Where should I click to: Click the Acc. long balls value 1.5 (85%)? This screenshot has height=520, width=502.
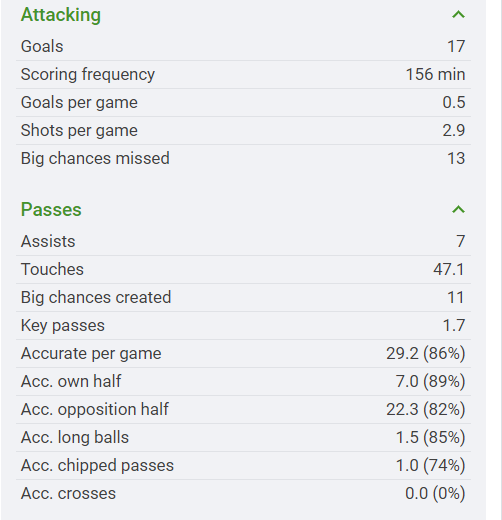click(x=430, y=437)
